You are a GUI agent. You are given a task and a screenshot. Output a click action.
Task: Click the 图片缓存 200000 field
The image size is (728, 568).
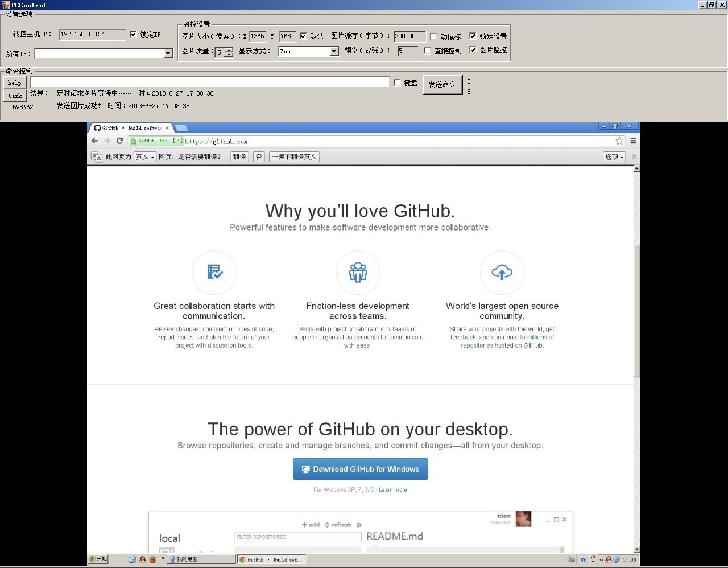click(409, 36)
